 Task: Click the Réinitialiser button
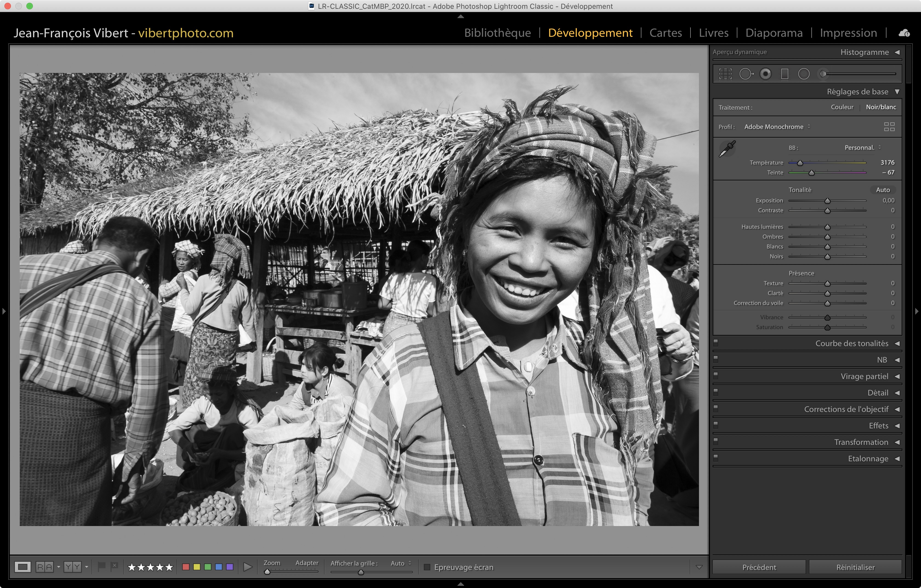pos(855,567)
